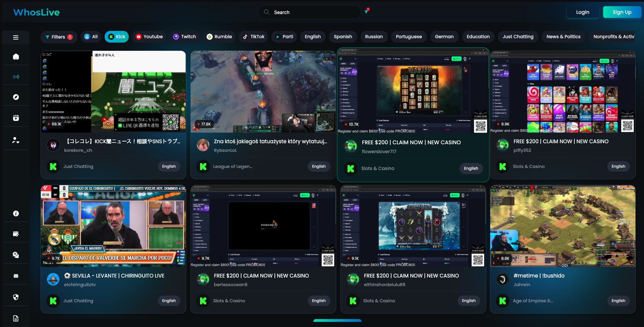Open the envelope mail icon in the sidebar
The width and height of the screenshot is (644, 327).
(x=16, y=276)
